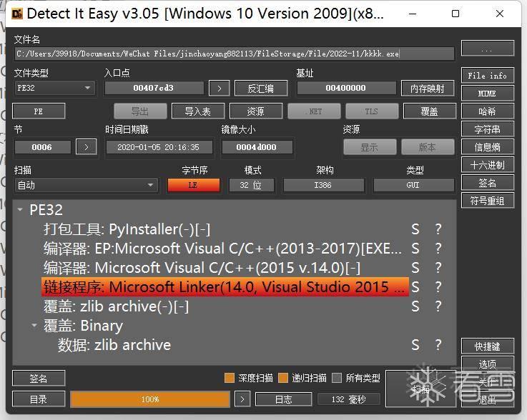Image resolution: width=527 pixels, height=420 pixels.
Task: Enable the 所有类型 all types checkbox
Action: coord(337,378)
